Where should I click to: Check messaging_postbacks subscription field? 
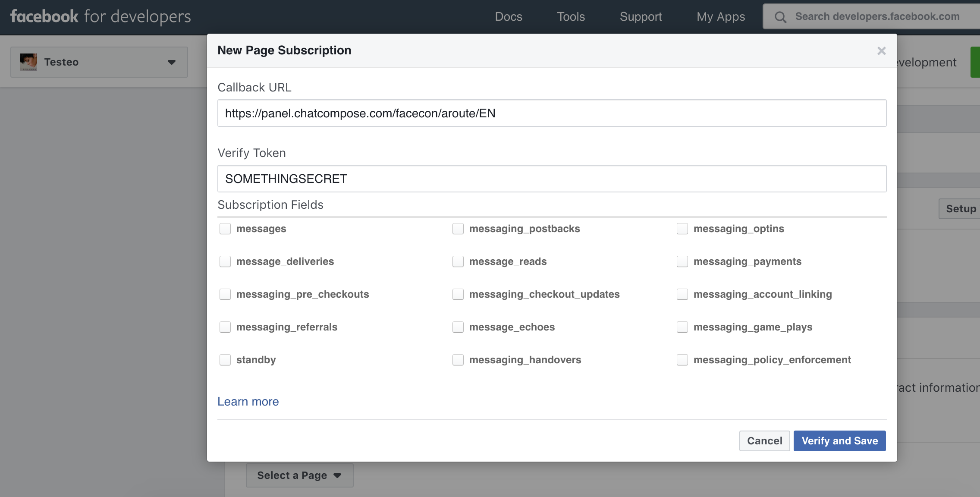point(458,229)
